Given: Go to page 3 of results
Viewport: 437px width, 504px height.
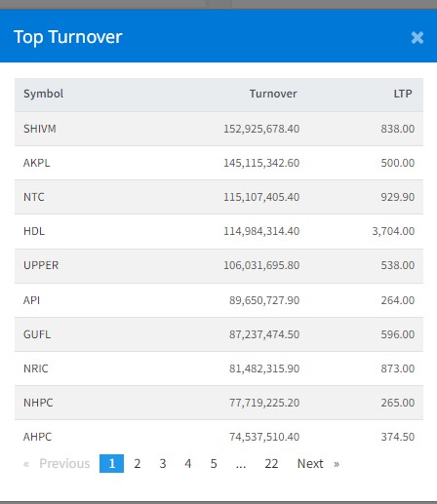Looking at the screenshot, I should (x=163, y=463).
